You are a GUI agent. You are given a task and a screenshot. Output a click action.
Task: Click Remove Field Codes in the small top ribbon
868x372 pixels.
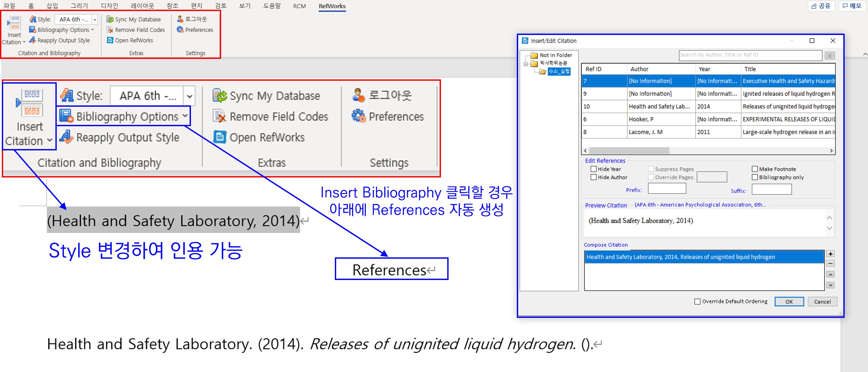[136, 30]
